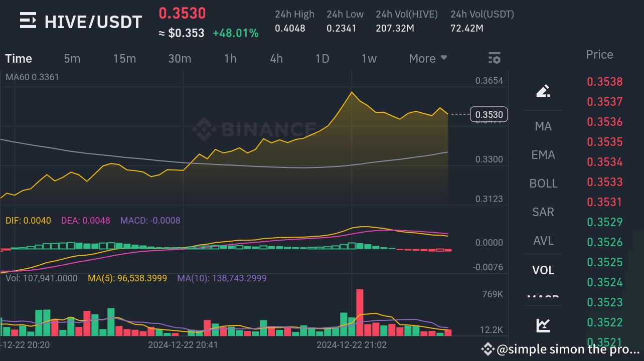This screenshot has width=644, height=361.
Task: Toggle the VOL volume panel
Action: click(x=543, y=270)
